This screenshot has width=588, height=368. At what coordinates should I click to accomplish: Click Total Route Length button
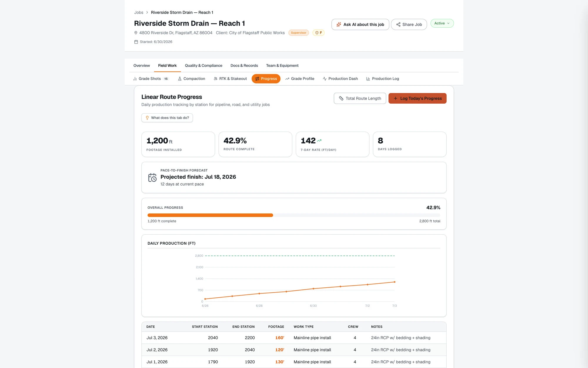[360, 98]
